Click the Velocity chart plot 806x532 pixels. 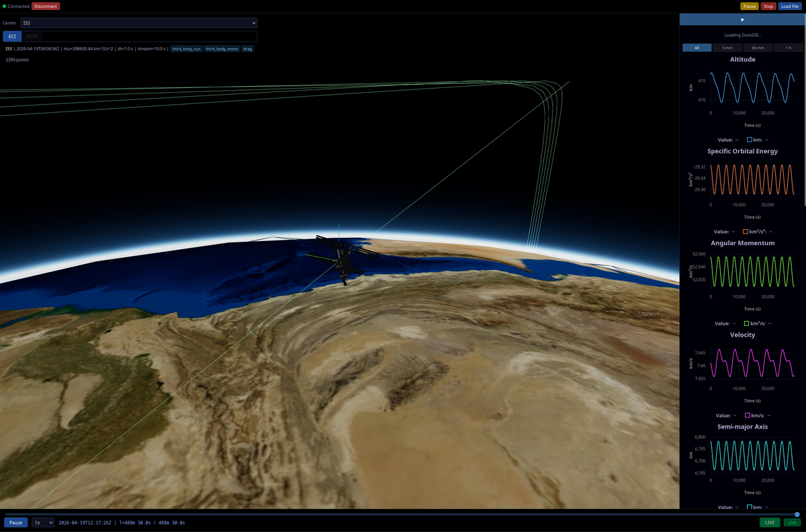752,363
